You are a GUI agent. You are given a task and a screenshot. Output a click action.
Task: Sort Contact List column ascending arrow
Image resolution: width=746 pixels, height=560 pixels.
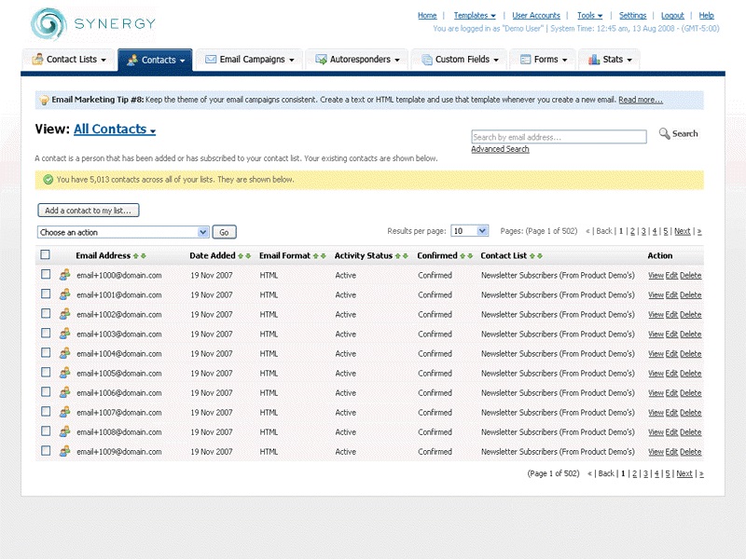[x=532, y=256]
